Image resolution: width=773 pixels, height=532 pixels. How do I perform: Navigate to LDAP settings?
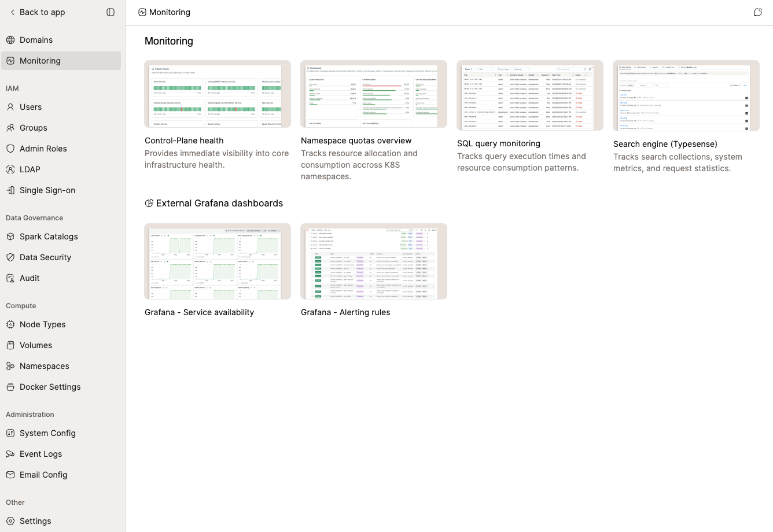point(61,169)
